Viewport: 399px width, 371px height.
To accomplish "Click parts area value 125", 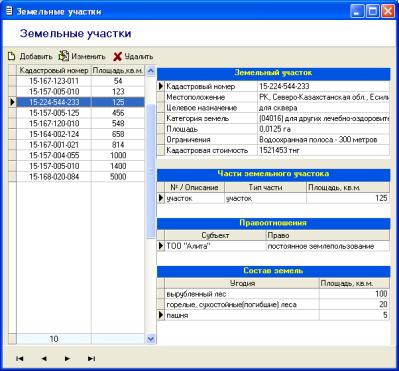I will click(x=348, y=198).
